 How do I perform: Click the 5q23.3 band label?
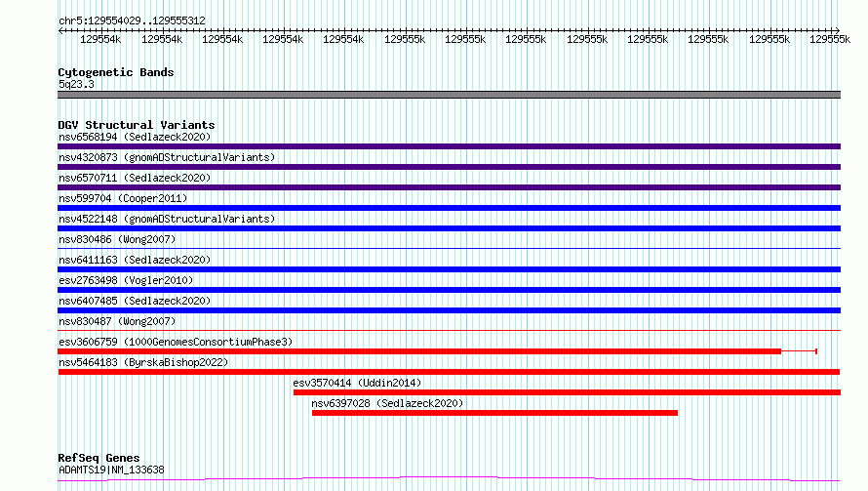coord(76,84)
